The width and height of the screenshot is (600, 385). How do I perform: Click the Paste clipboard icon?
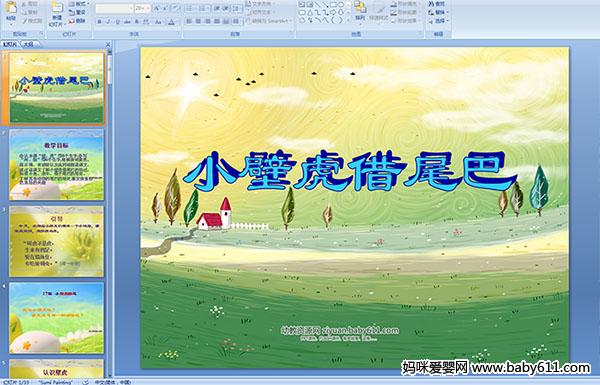(x=11, y=11)
